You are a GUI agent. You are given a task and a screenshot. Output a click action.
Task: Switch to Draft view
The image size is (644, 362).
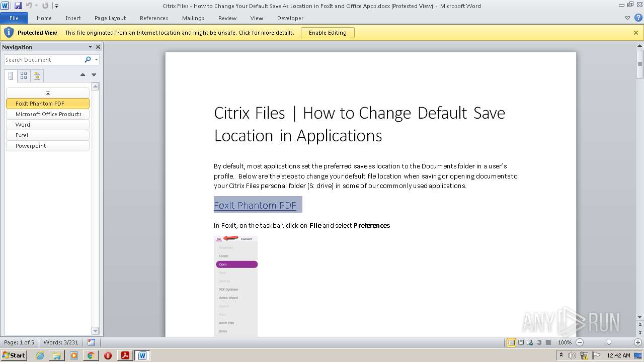tap(548, 342)
